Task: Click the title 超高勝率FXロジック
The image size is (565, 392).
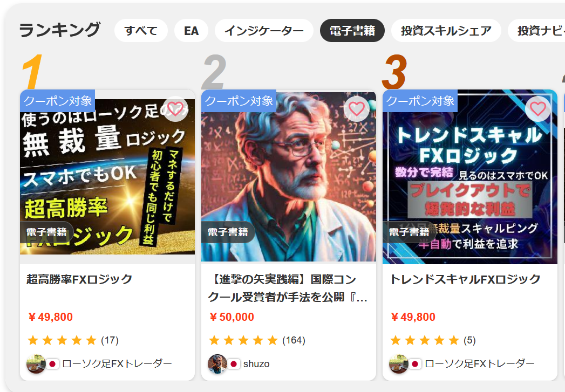Action: click(79, 279)
